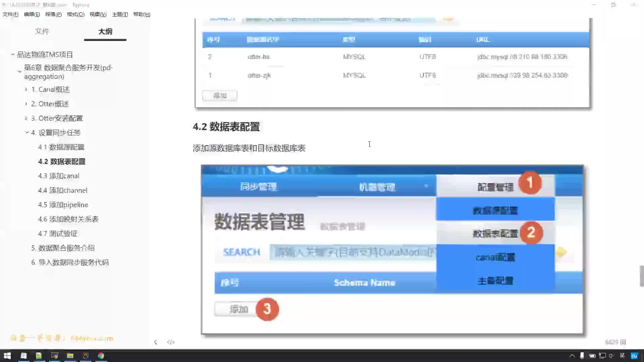Screen dimensions: 644x362
Task: Expand the 1. Canal概述 section
Action: click(26, 89)
